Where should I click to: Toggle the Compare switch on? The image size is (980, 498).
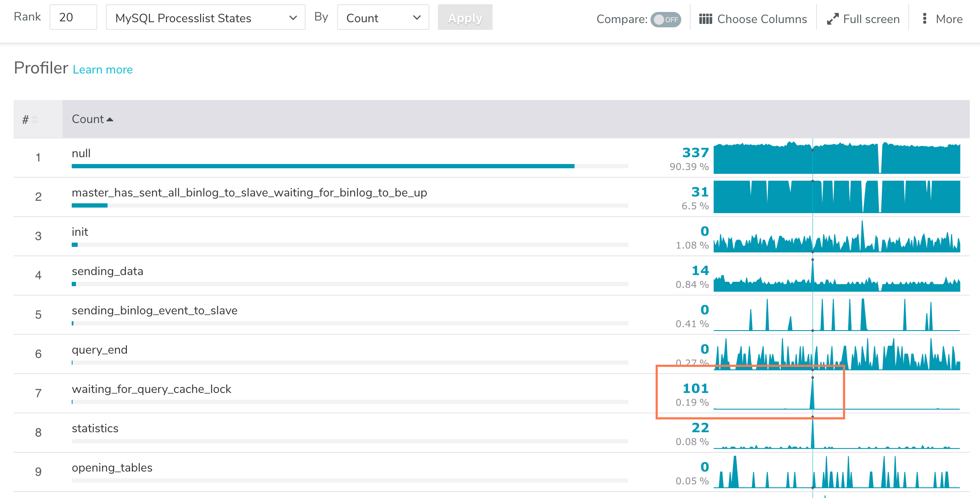coord(665,20)
